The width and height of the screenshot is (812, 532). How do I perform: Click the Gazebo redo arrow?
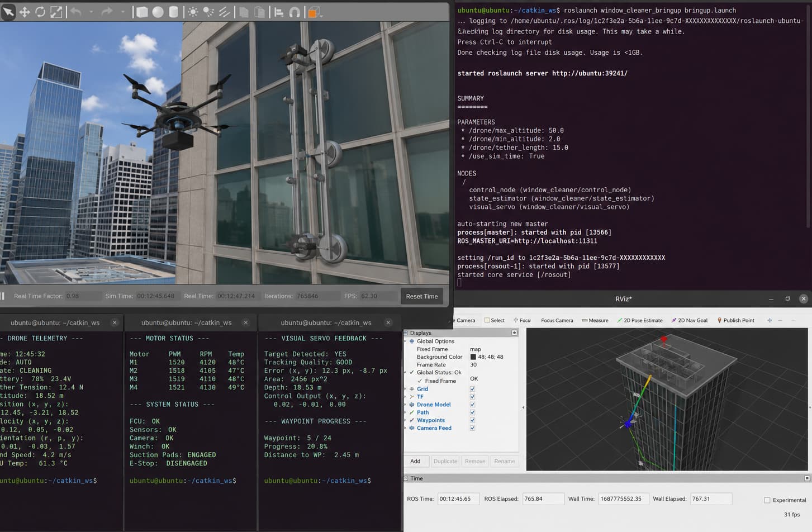107,12
